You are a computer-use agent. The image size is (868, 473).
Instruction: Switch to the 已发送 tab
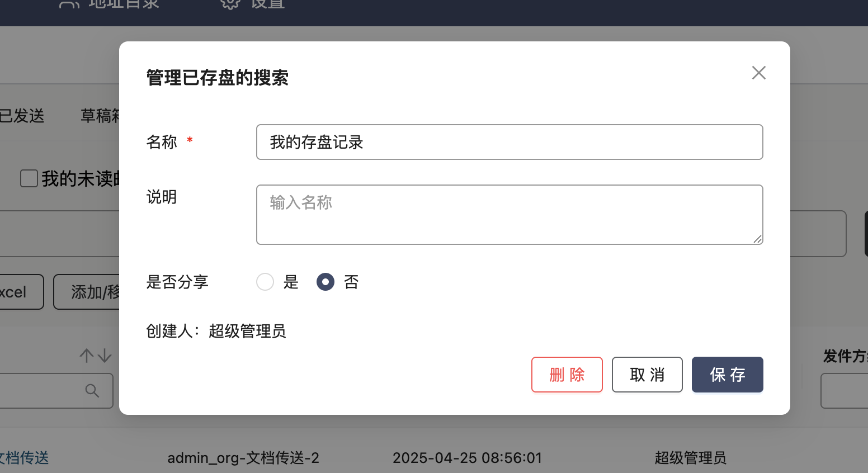tap(22, 116)
